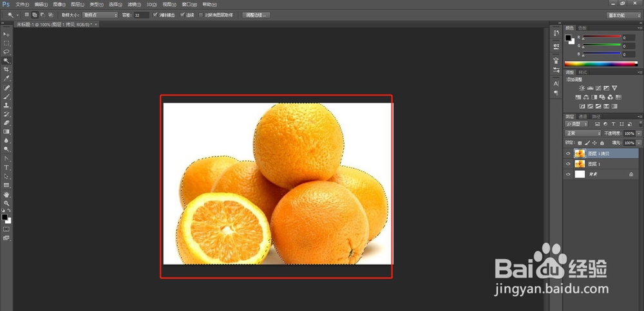Select the Clone Stamp tool
The width and height of the screenshot is (644, 311).
coord(6,106)
